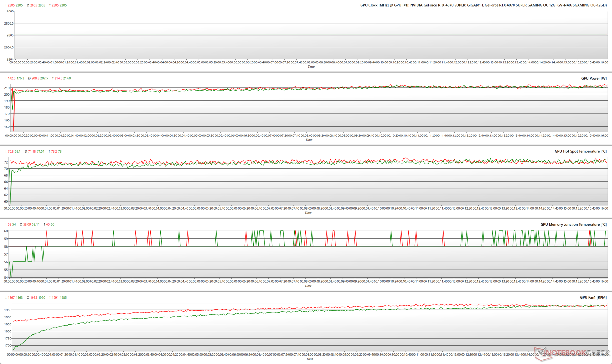Click the 210 label on GPU Power y-axis
Image resolution: width=612 pixels, height=364 pixels.
click(7, 88)
